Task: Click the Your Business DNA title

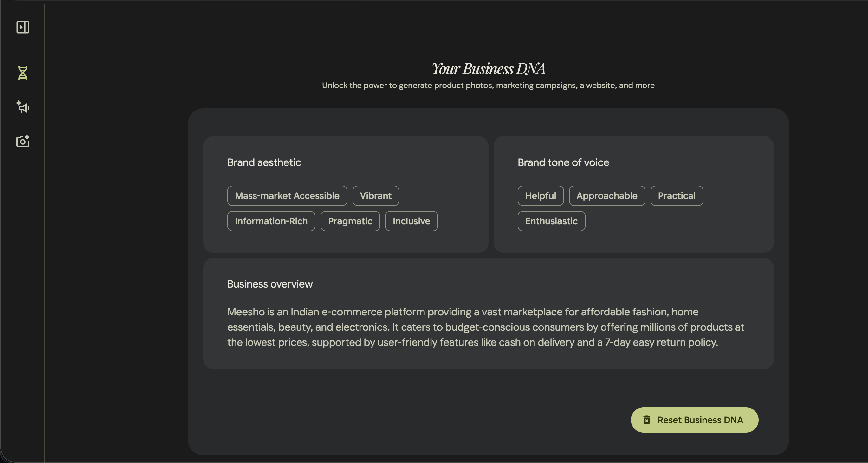Action: (x=488, y=69)
